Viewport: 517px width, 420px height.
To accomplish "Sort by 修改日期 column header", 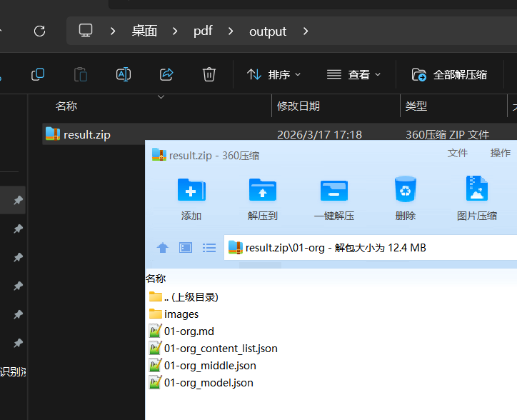I will 298,106.
